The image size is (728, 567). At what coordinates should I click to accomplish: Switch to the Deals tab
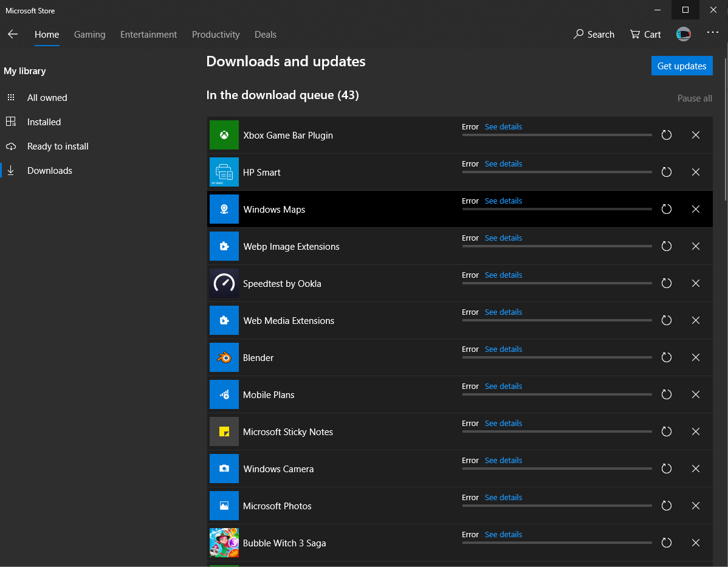[266, 35]
